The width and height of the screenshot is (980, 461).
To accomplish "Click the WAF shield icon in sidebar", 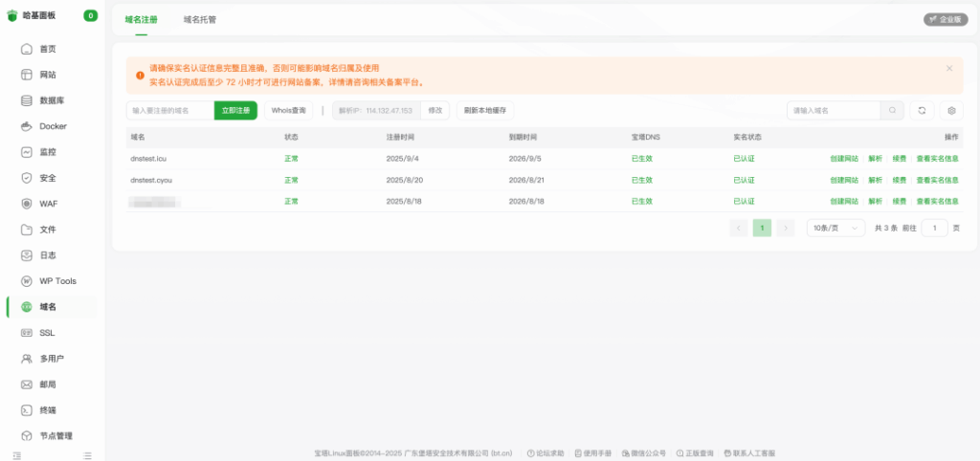I will pos(27,204).
